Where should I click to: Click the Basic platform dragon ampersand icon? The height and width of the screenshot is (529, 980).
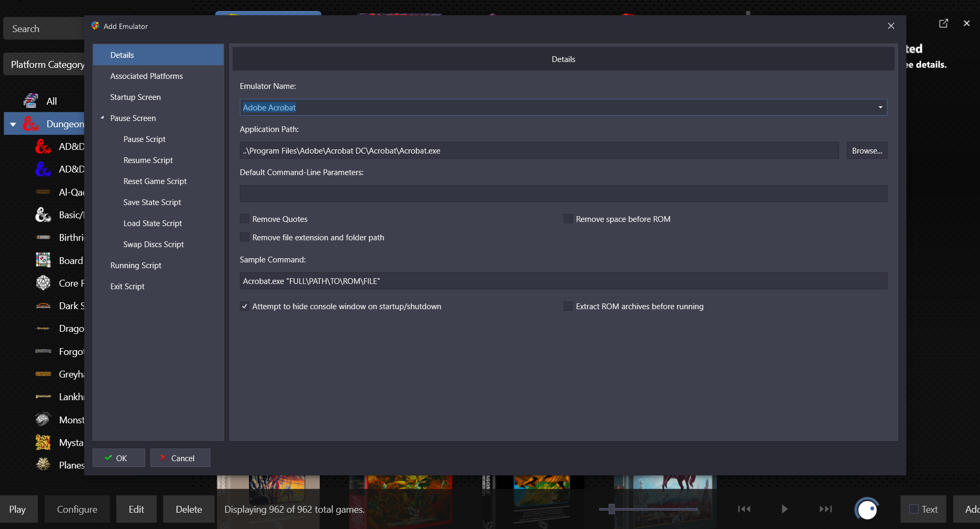[43, 215]
